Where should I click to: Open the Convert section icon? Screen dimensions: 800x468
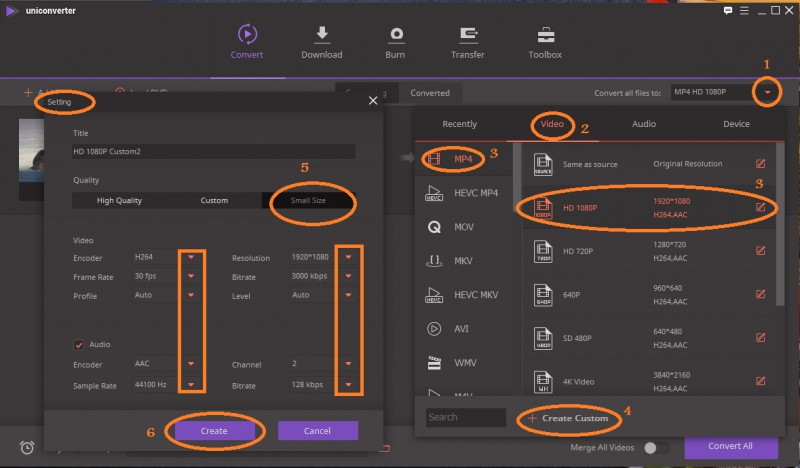pyautogui.click(x=247, y=34)
